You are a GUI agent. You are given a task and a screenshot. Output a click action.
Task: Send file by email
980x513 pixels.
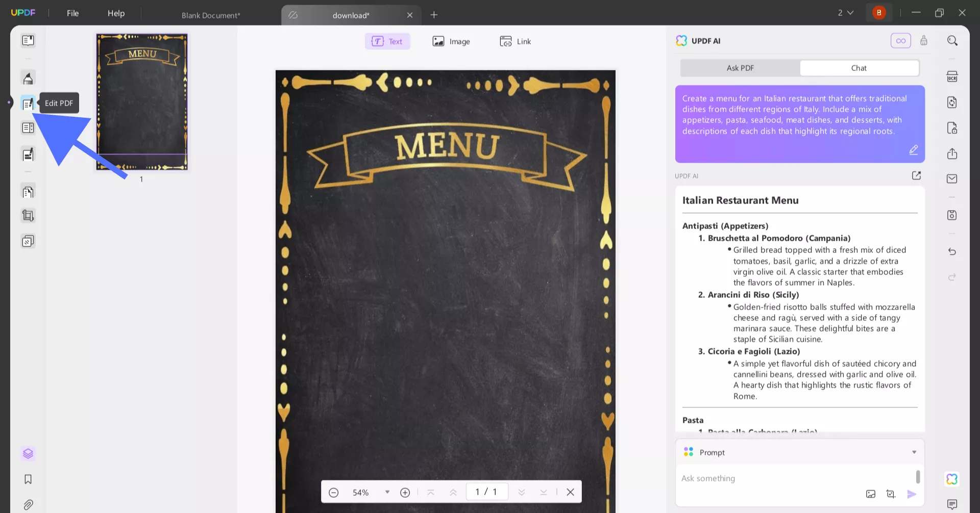(x=952, y=178)
